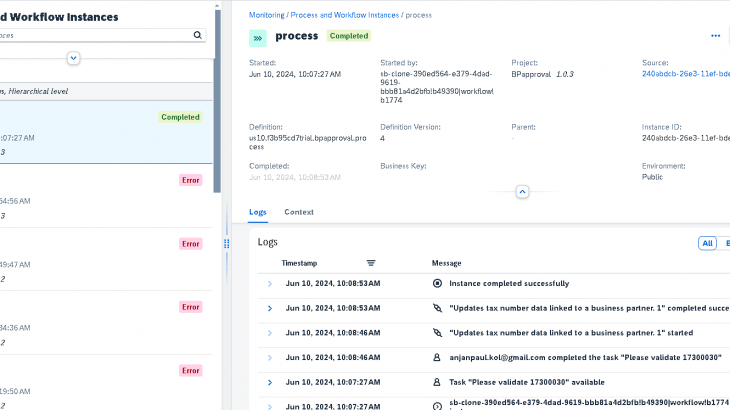Image resolution: width=730 pixels, height=410 pixels.
Task: Click the Message column header
Action: [x=446, y=263]
